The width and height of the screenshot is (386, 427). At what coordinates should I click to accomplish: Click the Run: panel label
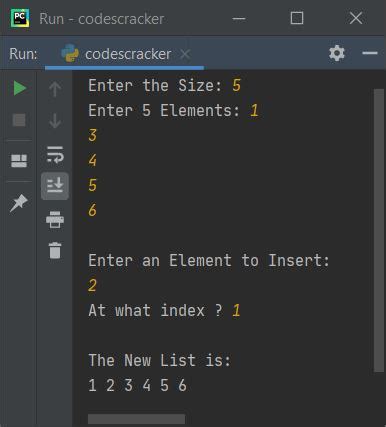pyautogui.click(x=23, y=54)
